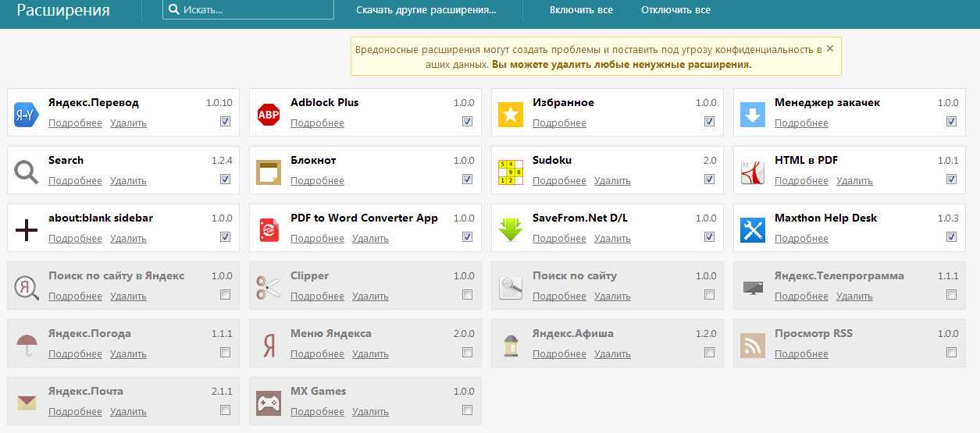Click the HTML в PDF icon
The height and width of the screenshot is (433, 980).
[753, 172]
